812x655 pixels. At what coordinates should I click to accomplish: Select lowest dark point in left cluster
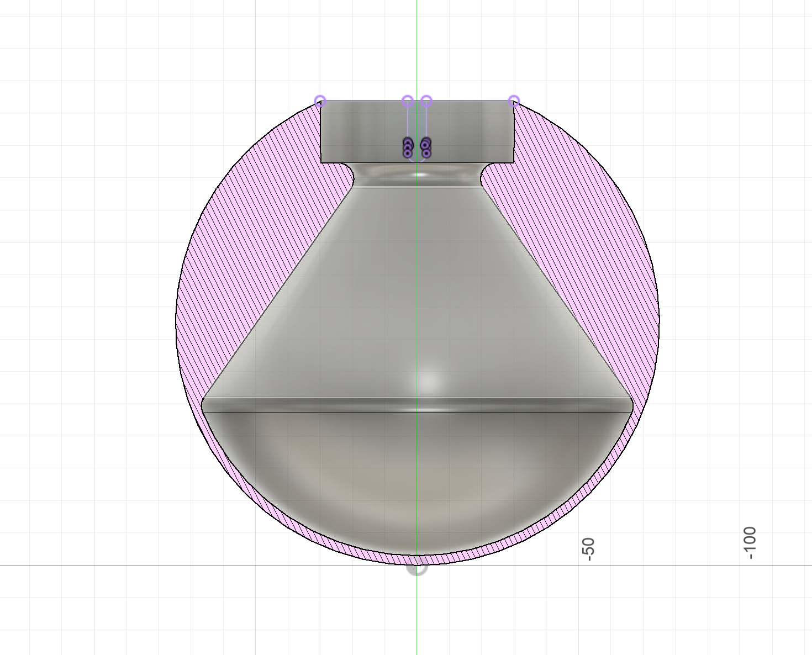pyautogui.click(x=408, y=153)
